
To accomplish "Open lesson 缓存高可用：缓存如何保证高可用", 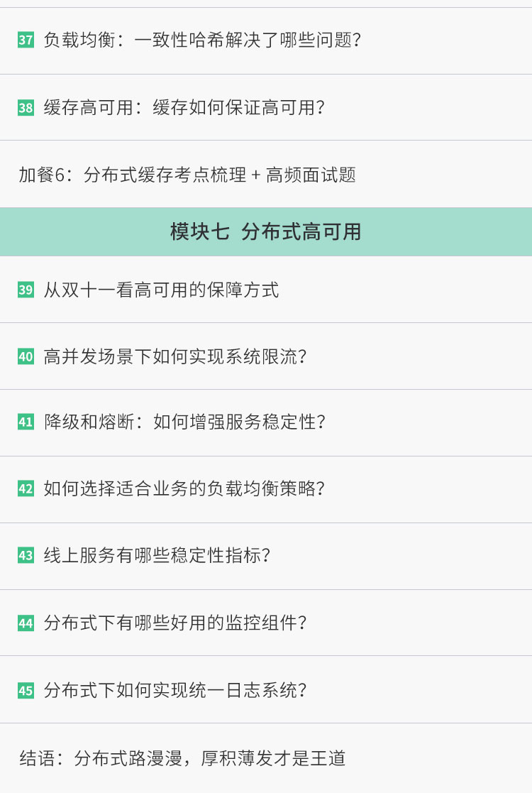I will 266,107.
